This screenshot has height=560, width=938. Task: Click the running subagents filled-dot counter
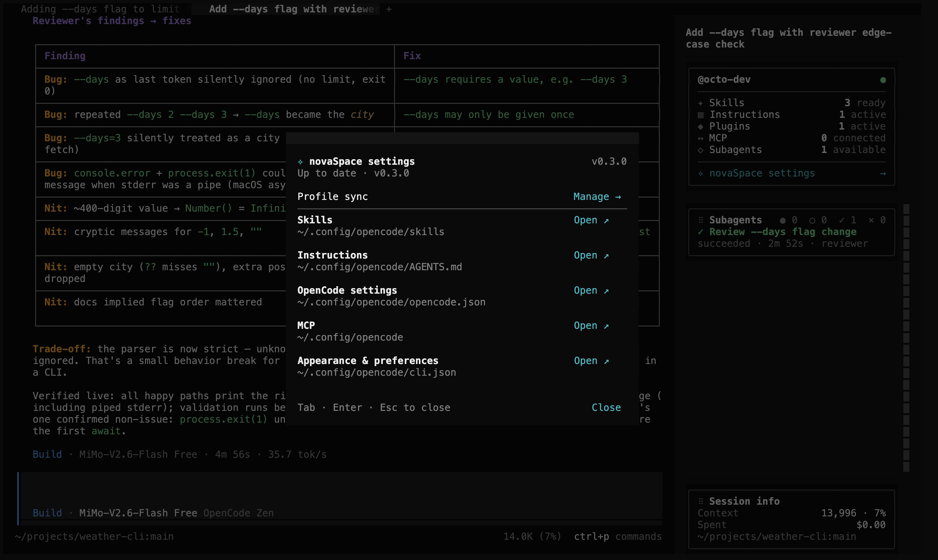tap(789, 220)
